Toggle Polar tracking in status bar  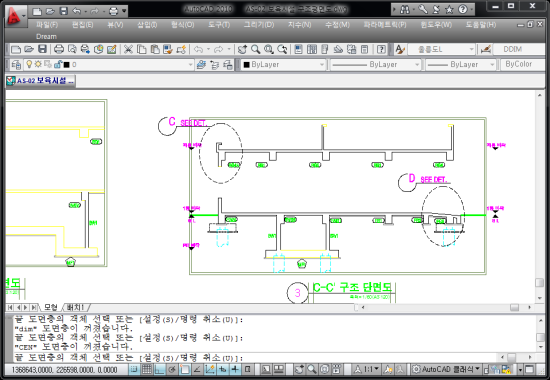point(172,369)
